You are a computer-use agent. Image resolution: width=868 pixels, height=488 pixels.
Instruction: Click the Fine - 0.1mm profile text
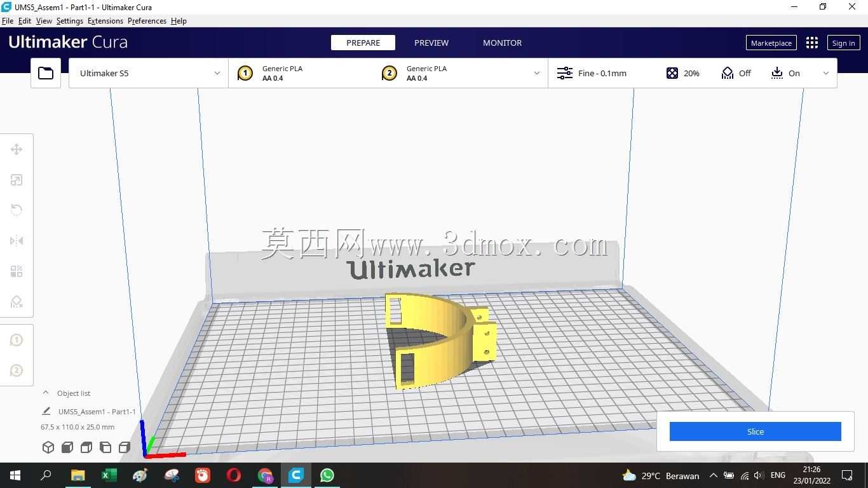coord(602,73)
